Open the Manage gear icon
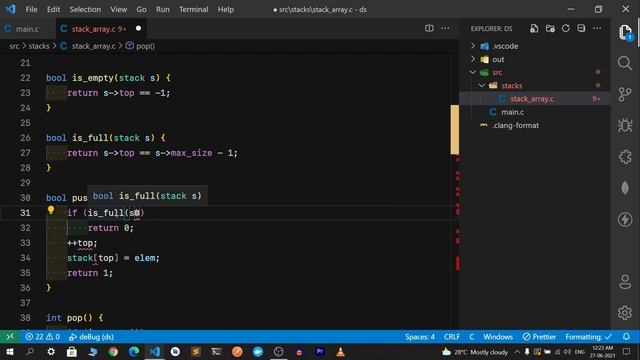 (625, 313)
